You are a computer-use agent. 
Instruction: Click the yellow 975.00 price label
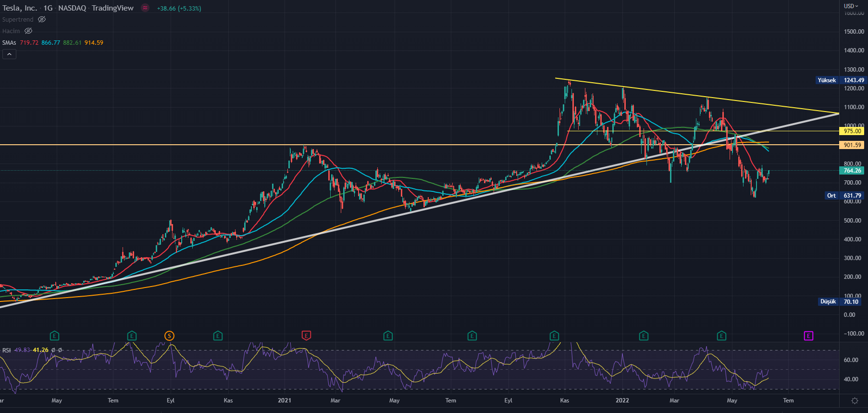852,131
